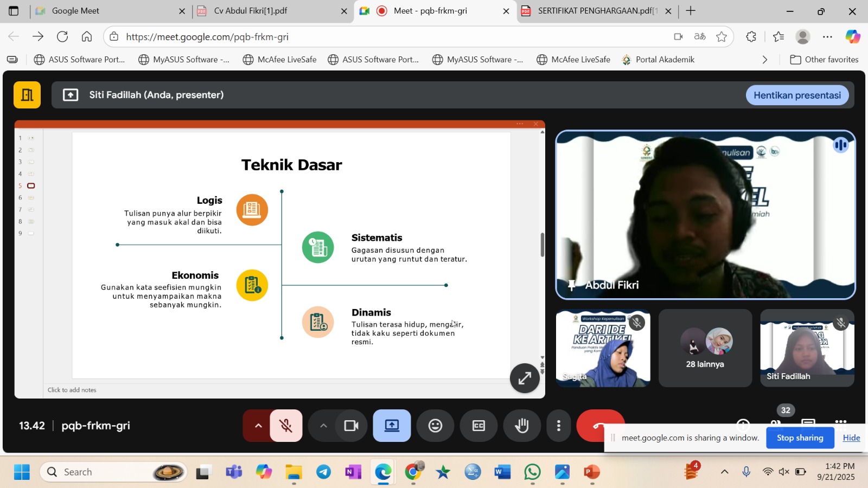Add this page to favorites star
Screen dimensions: 868x488
pyautogui.click(x=721, y=37)
